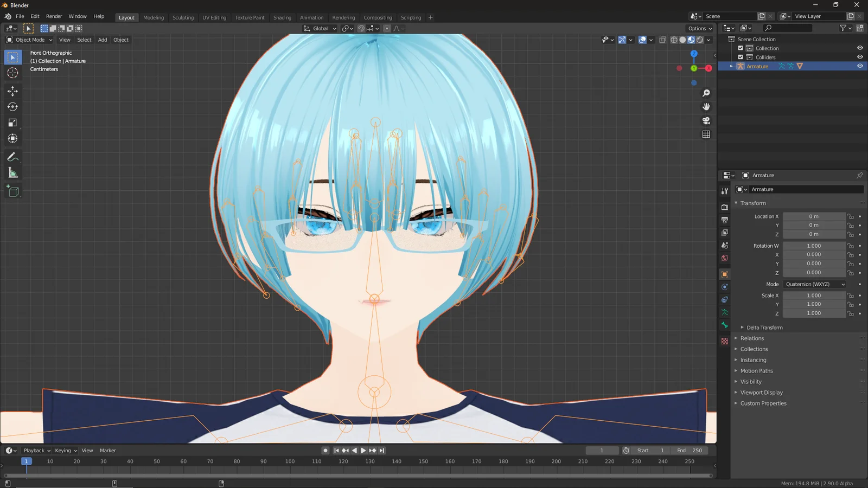The image size is (868, 488).
Task: Switch to the Shading workspace tab
Action: [282, 17]
